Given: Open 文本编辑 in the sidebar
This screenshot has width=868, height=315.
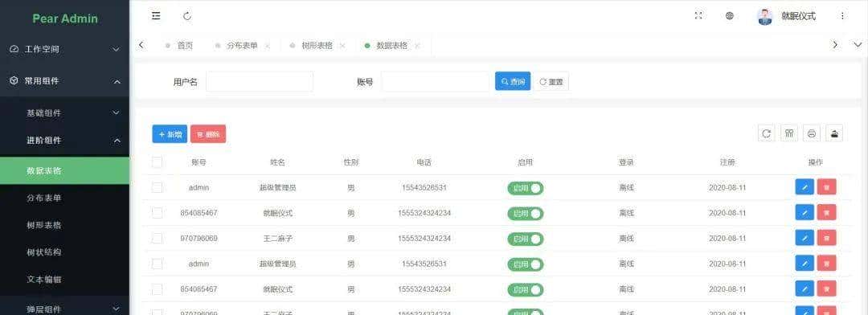Looking at the screenshot, I should coord(65,280).
